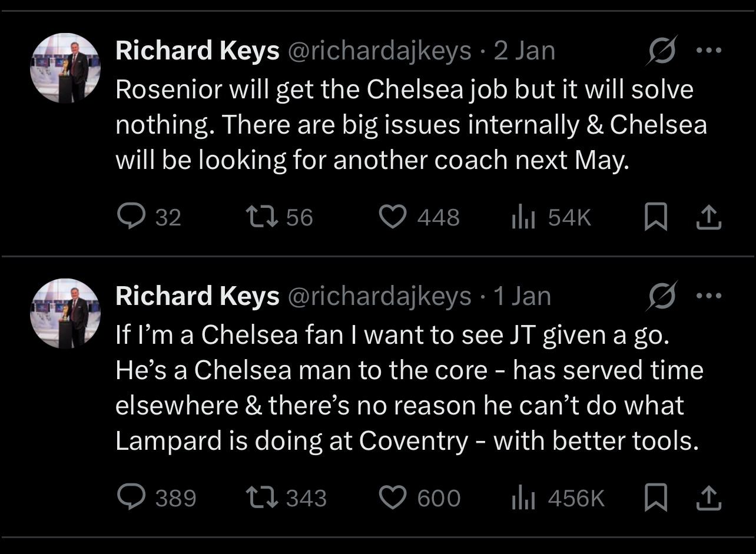The image size is (756, 554).
Task: Bookmark the 1 Jan tweet
Action: (655, 498)
